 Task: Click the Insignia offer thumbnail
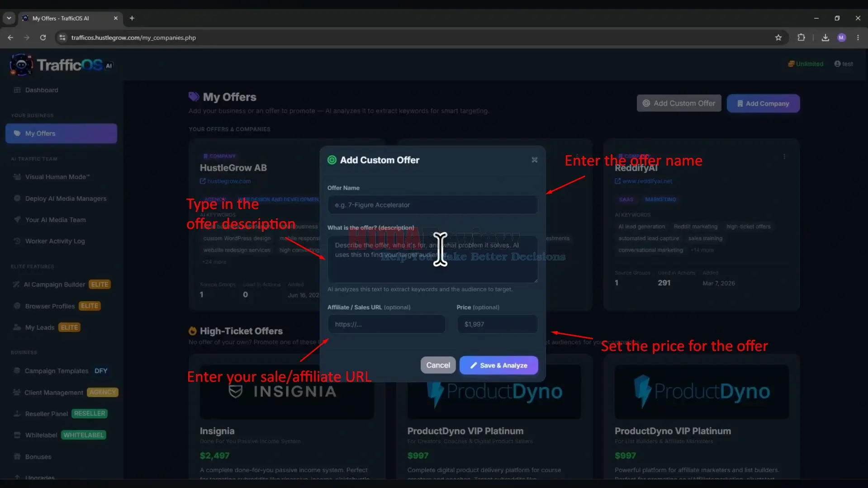[287, 392]
